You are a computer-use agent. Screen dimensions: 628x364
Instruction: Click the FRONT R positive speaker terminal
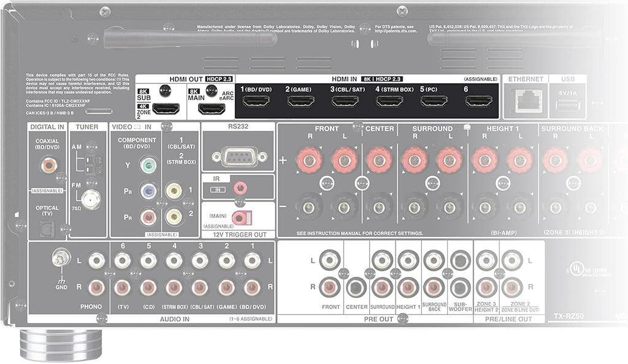309,160
